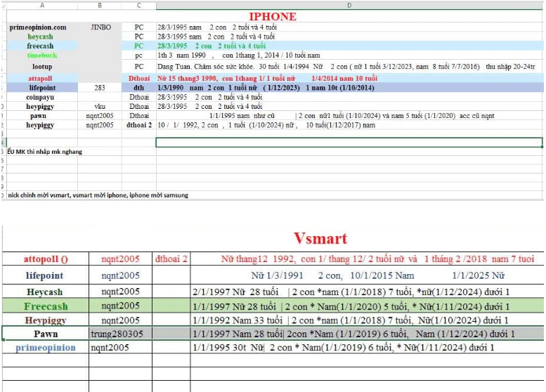Click red nqnt2005 in the attopoll row
Image resolution: width=546 pixels, height=392 pixels.
click(x=120, y=259)
